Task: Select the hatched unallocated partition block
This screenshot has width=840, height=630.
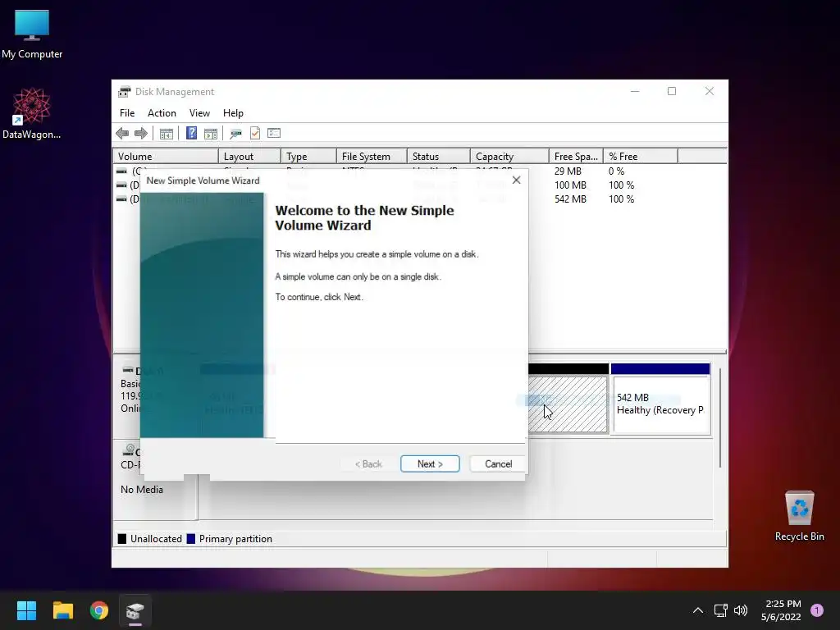Action: click(x=568, y=404)
